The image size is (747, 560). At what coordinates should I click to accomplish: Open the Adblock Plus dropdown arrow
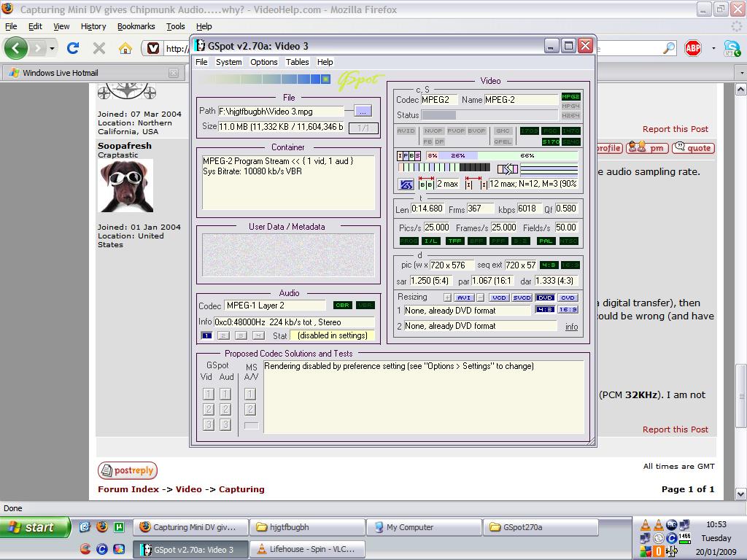point(713,48)
